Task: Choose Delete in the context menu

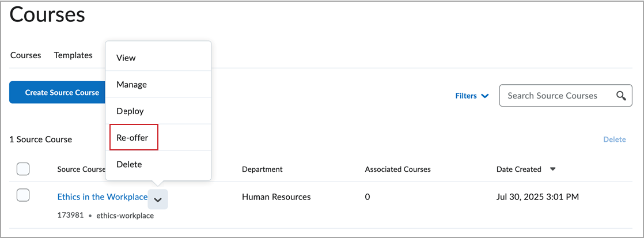Action: pyautogui.click(x=158, y=164)
